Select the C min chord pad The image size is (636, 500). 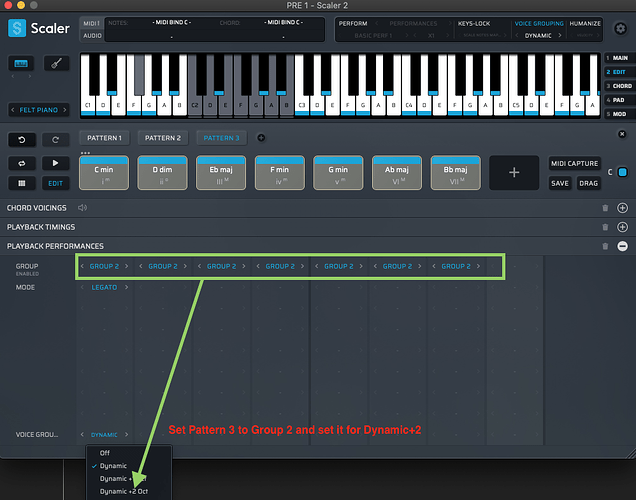coord(104,173)
